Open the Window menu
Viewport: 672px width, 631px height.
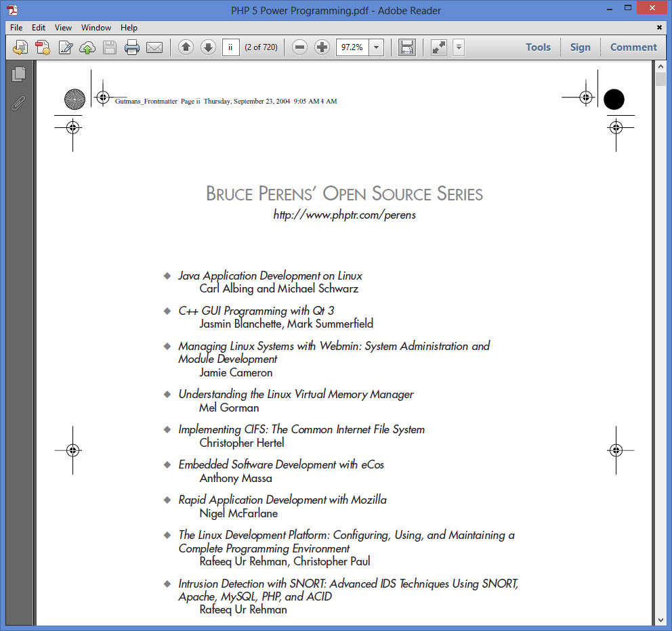pyautogui.click(x=96, y=27)
